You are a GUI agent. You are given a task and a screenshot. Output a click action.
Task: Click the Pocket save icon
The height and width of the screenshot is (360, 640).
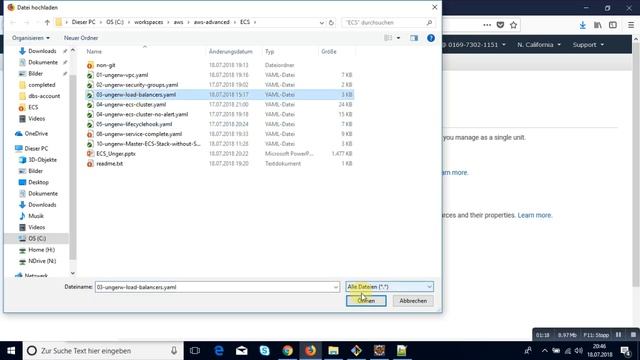[x=500, y=25]
